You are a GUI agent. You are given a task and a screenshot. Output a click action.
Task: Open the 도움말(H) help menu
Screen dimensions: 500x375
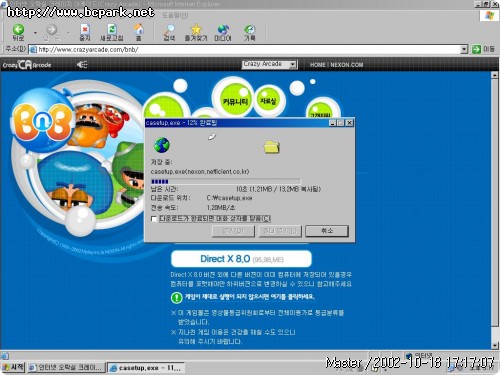[175, 15]
